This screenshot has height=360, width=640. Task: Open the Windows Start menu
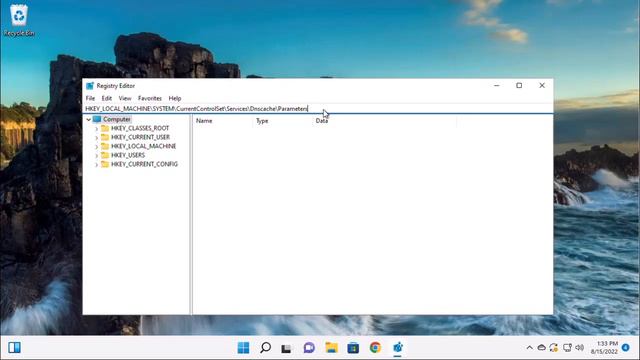tap(243, 348)
